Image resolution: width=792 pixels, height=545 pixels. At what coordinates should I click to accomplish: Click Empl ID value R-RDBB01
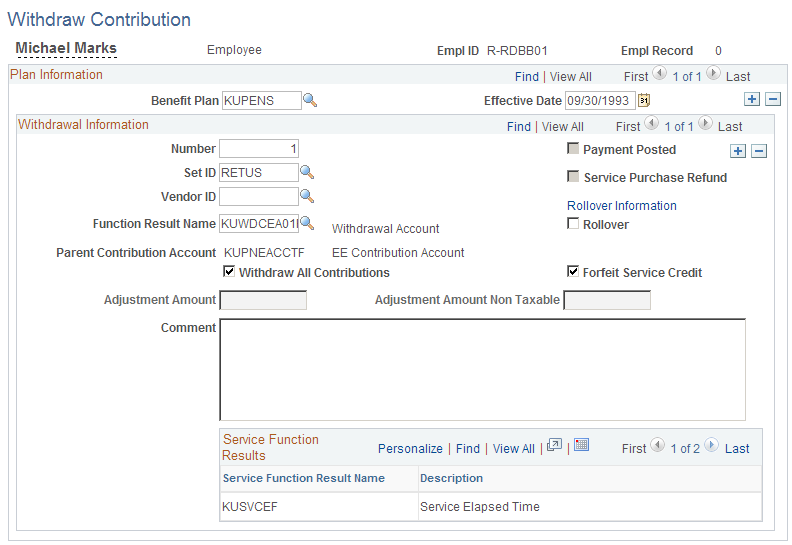pos(517,51)
